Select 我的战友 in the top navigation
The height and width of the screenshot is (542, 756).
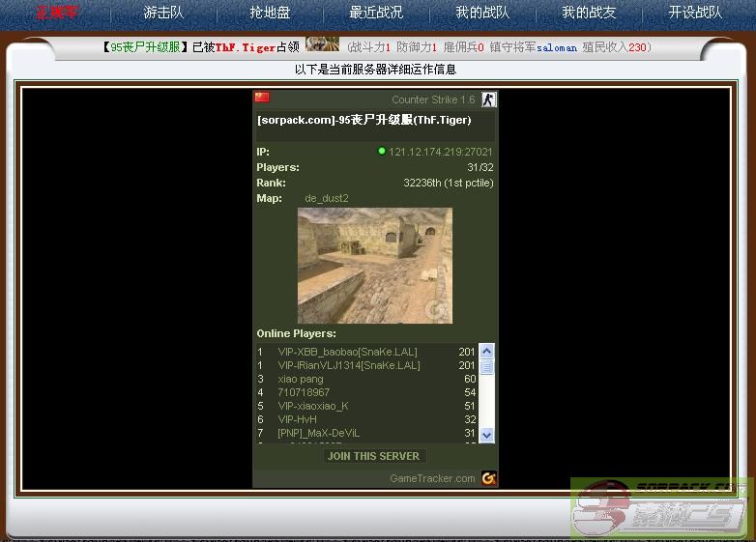pos(589,13)
